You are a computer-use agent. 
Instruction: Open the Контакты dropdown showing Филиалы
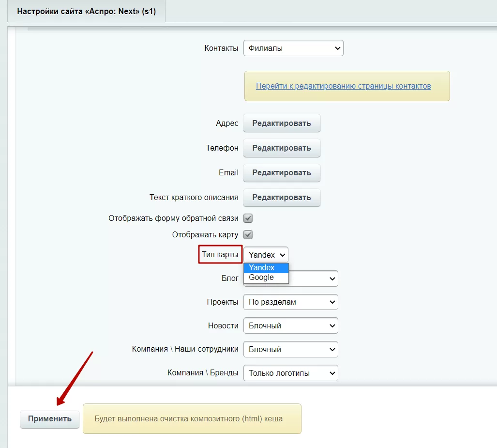tap(293, 48)
